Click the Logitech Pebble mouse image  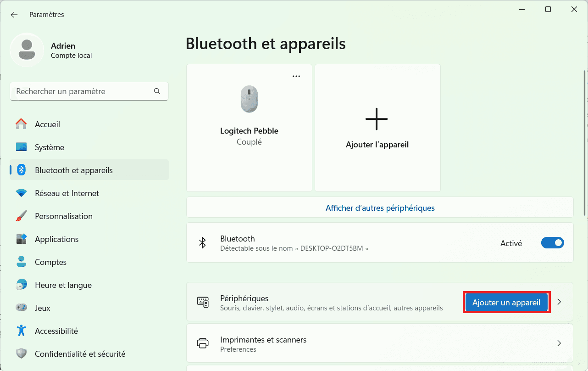click(249, 99)
